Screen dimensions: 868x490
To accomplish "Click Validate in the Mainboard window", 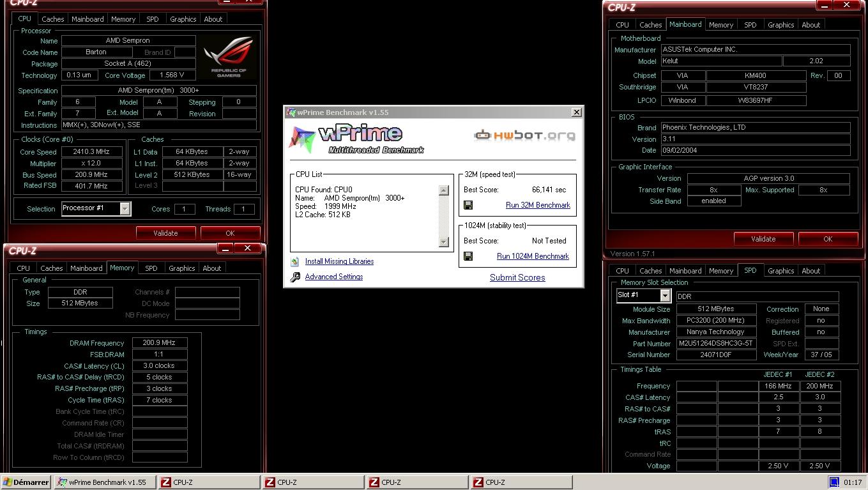I will click(x=763, y=239).
